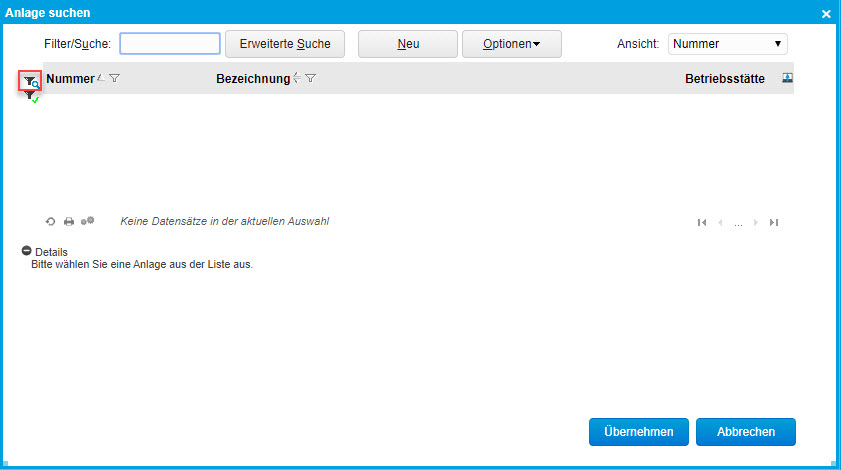This screenshot has height=470, width=841.
Task: Open the Nummer column filter funnel
Action: (114, 78)
